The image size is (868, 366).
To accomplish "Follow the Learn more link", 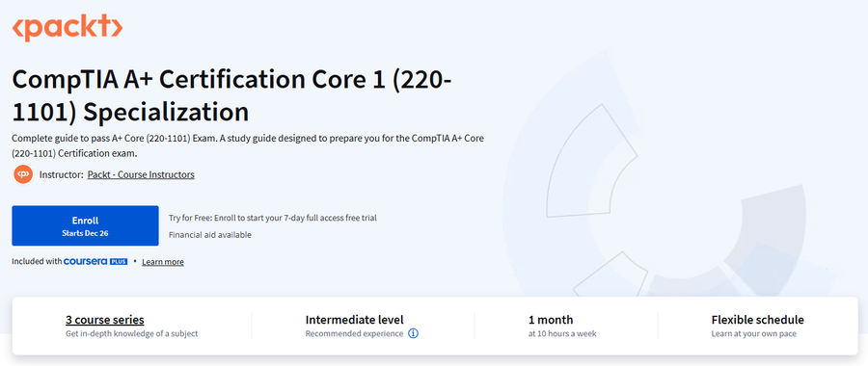I will (x=163, y=262).
